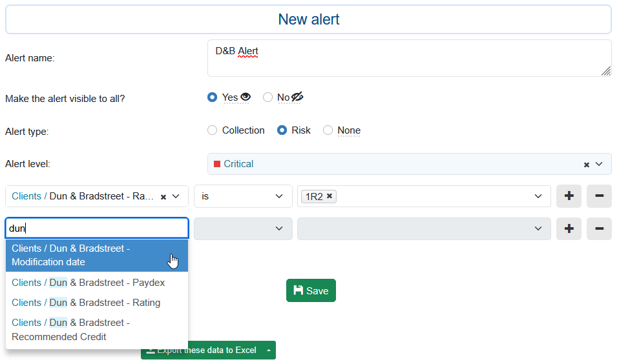Clear the Critical alert level selection
Screen dimensions: 619x364
[x=587, y=165]
